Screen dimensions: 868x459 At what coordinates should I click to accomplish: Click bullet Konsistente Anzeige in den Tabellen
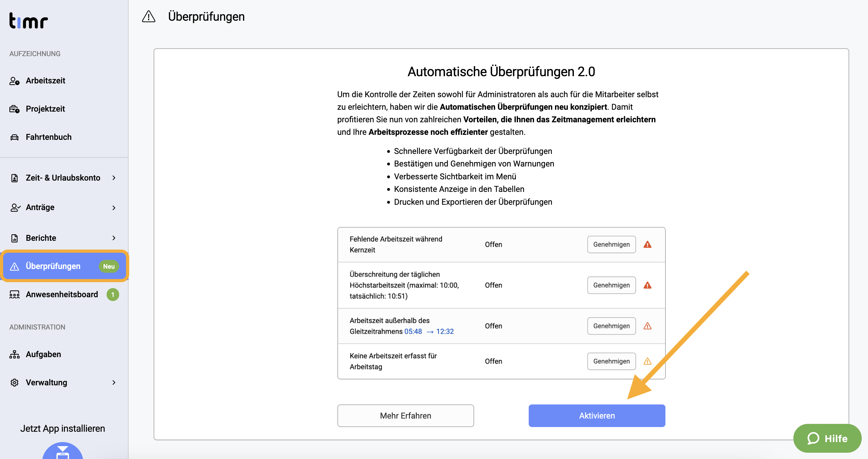pos(459,189)
